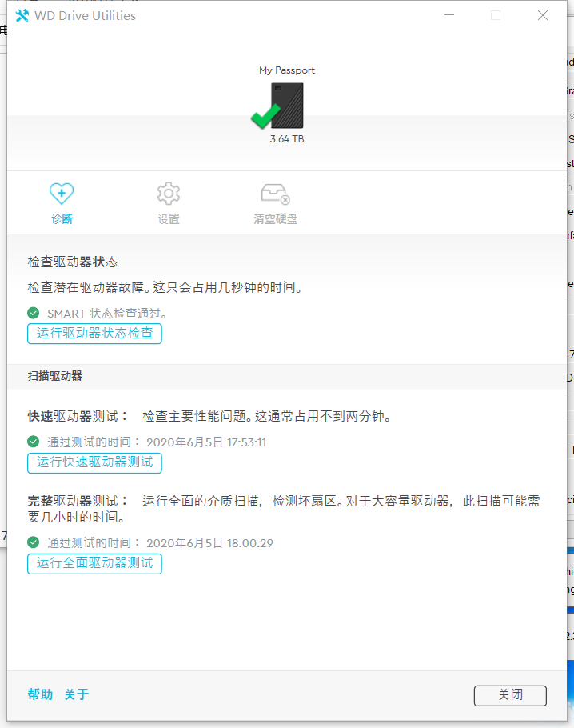Click the My Passport drive name
The width and height of the screenshot is (574, 728).
point(287,70)
